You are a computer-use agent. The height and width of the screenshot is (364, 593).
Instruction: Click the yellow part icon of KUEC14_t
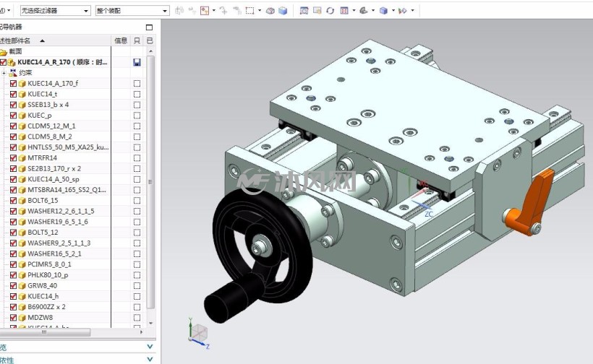[x=22, y=94]
